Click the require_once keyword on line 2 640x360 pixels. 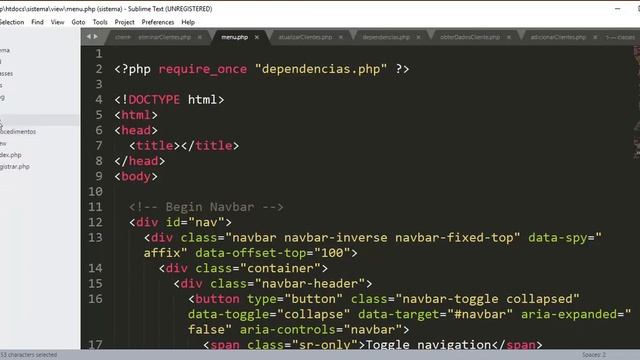tap(203, 69)
